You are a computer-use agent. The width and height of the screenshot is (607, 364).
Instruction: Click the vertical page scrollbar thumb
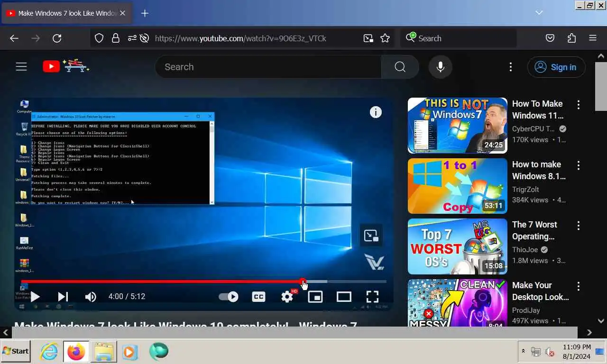pyautogui.click(x=601, y=86)
